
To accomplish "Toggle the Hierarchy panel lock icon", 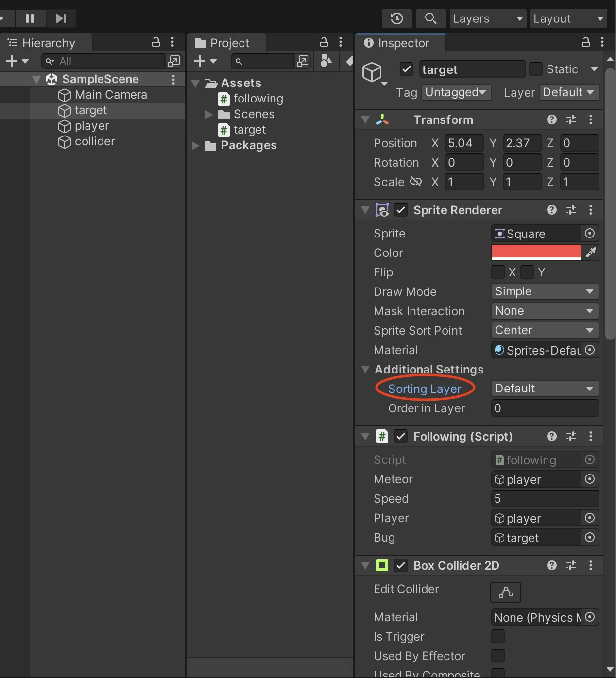I will point(156,42).
